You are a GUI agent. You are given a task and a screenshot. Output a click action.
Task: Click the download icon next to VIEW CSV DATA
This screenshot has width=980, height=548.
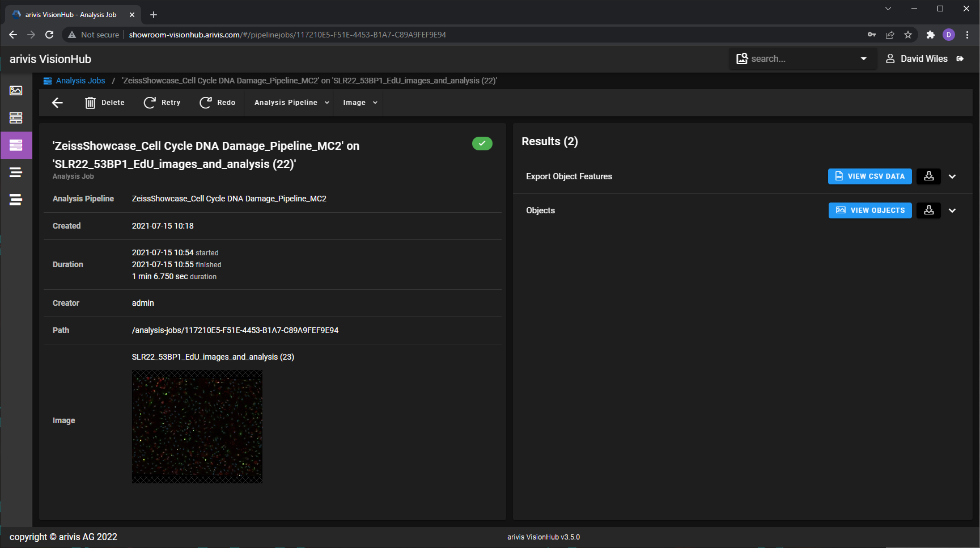tap(928, 176)
